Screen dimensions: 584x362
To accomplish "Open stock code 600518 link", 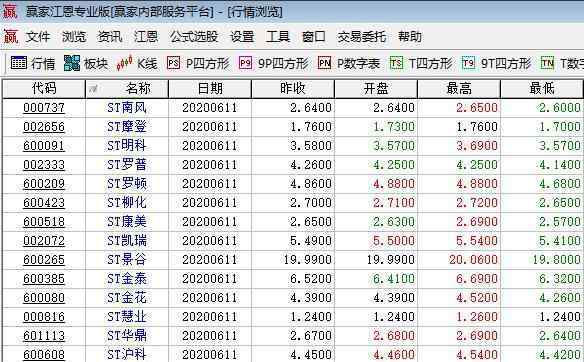I will pos(44,222).
